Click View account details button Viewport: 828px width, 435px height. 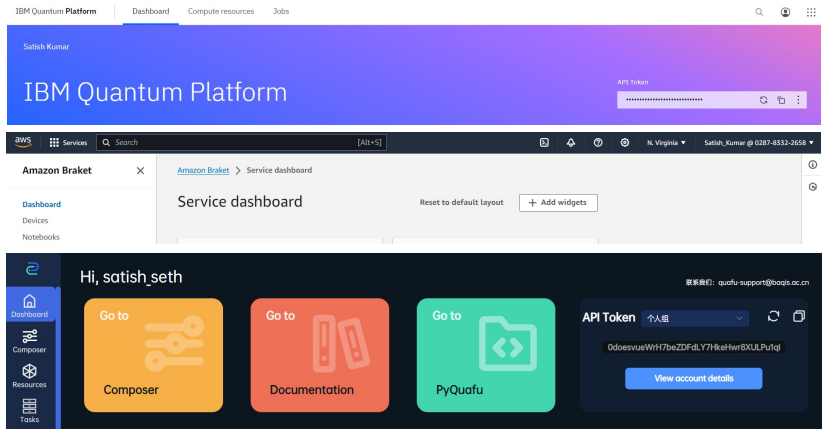tap(693, 379)
